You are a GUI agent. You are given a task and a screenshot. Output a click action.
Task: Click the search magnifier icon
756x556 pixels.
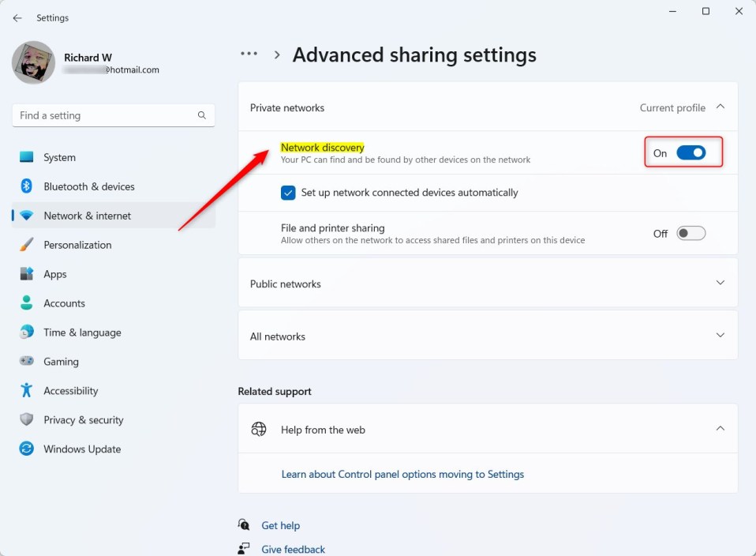pos(202,115)
